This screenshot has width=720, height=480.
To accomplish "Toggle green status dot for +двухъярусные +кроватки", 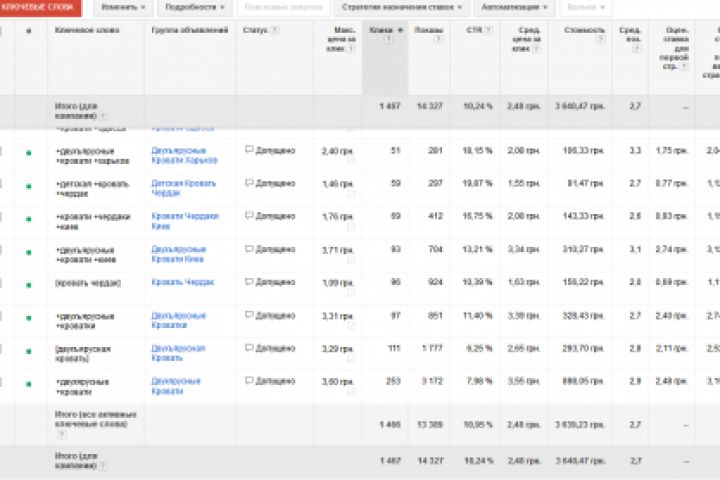I will point(29,317).
